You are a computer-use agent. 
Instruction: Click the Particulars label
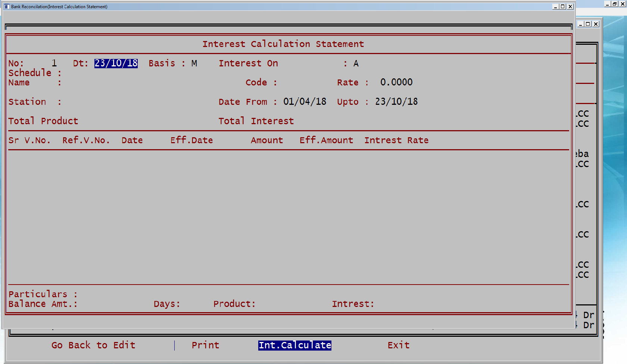(x=38, y=294)
